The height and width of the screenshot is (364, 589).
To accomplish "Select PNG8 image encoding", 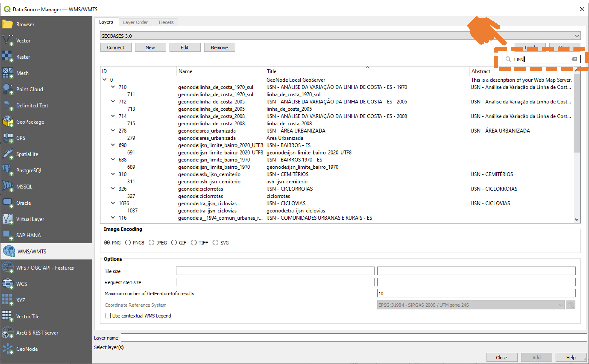I will click(128, 243).
